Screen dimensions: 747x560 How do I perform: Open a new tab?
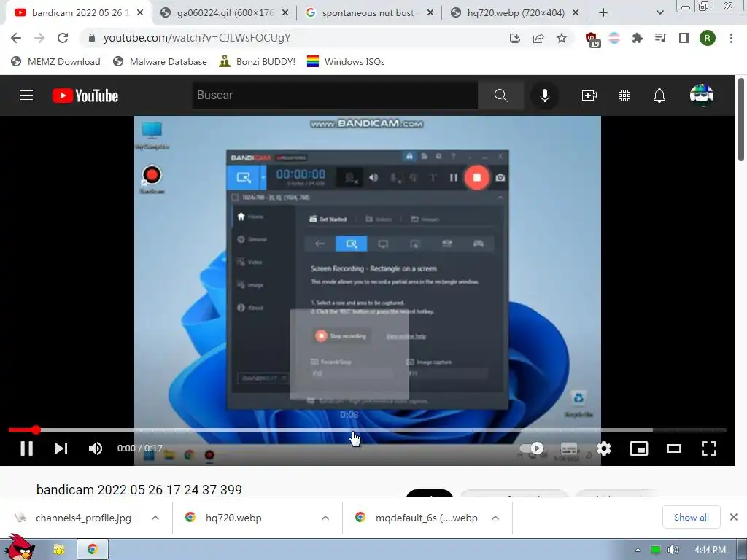[x=603, y=13]
